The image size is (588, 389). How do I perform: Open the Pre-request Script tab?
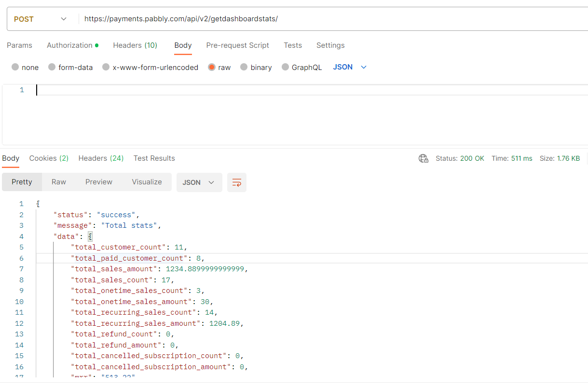click(237, 45)
